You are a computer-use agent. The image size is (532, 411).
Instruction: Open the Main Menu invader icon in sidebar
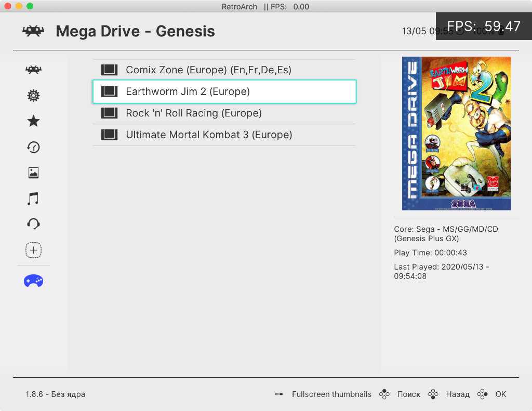pyautogui.click(x=33, y=70)
